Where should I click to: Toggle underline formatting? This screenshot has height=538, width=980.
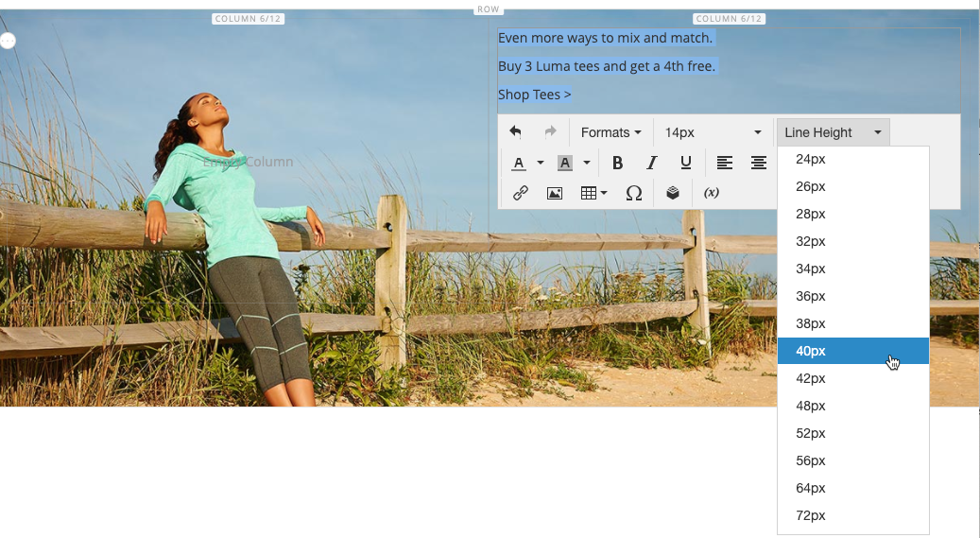click(x=686, y=163)
